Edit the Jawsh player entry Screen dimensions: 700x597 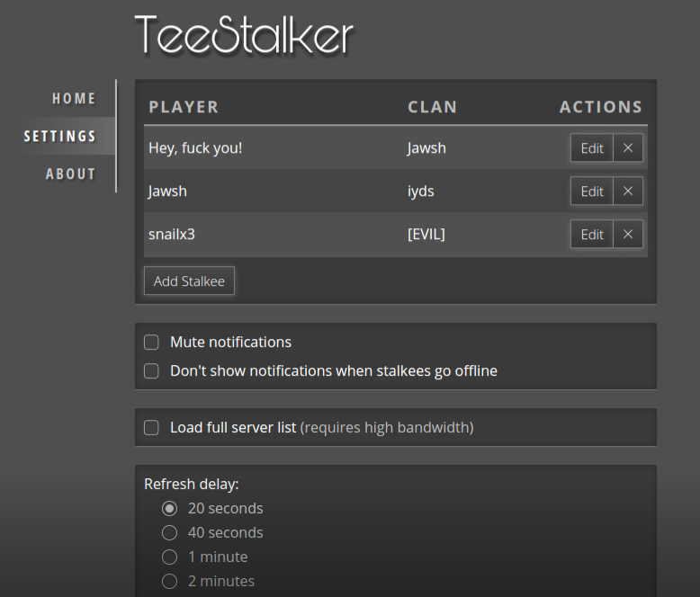coord(592,191)
